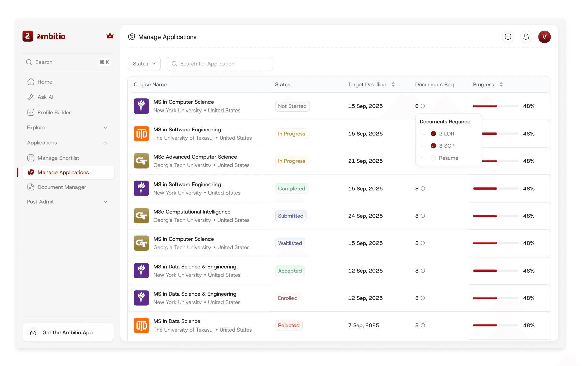The height and width of the screenshot is (366, 588).
Task: Select Manage Applications in sidebar
Action: coord(68,172)
